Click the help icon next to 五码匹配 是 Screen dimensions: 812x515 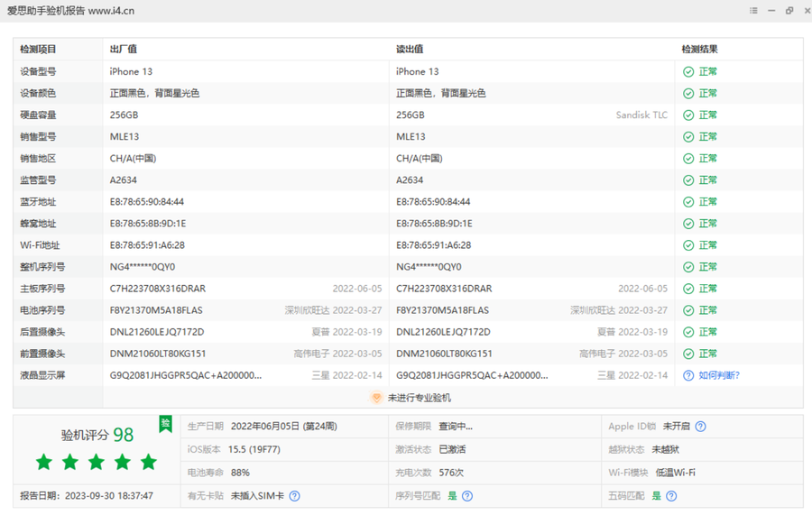671,496
